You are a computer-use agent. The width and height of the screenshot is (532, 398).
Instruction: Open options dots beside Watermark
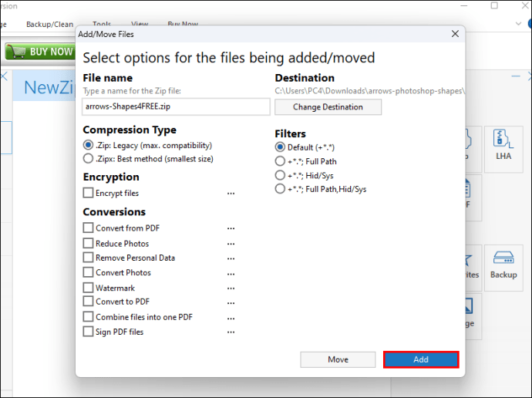point(231,288)
